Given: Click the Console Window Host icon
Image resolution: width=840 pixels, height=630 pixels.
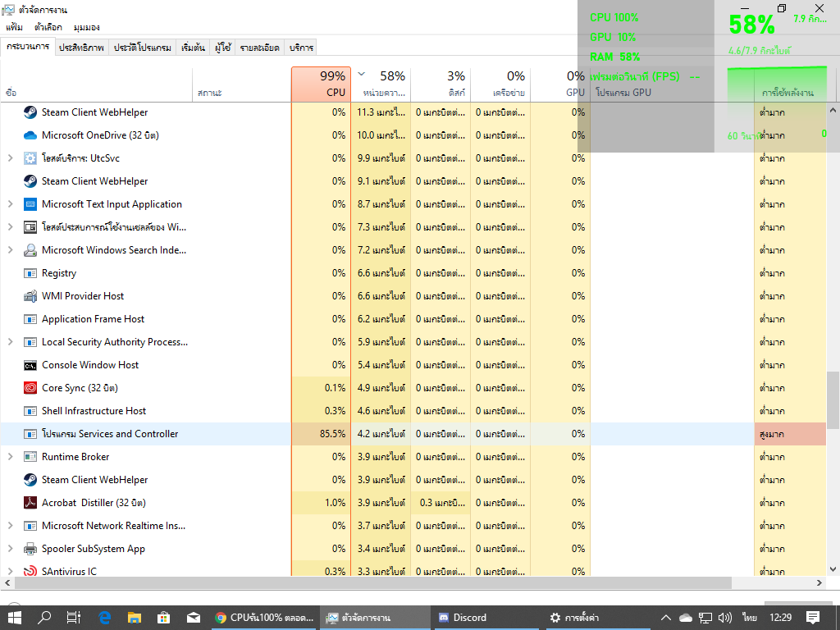Looking at the screenshot, I should (30, 365).
